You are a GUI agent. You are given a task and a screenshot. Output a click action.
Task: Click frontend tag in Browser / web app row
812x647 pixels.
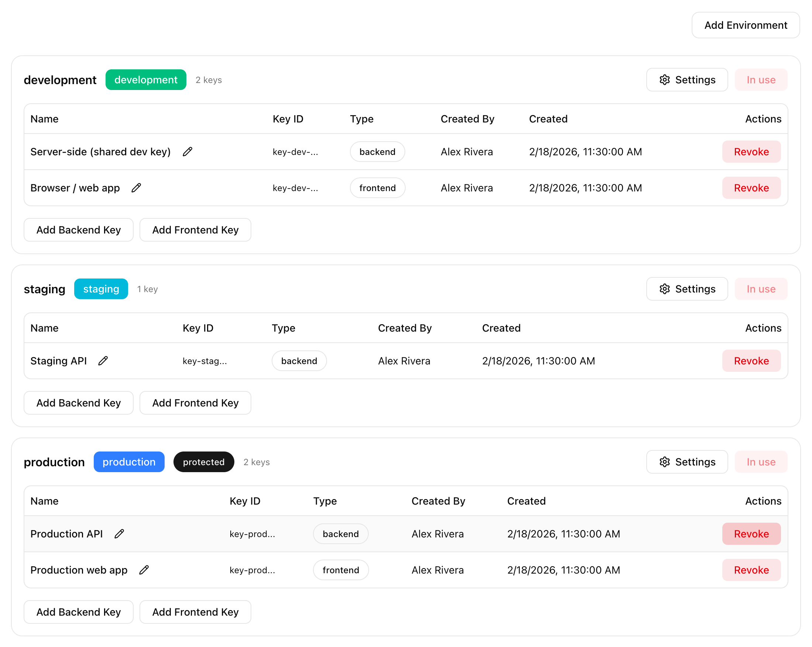(377, 188)
